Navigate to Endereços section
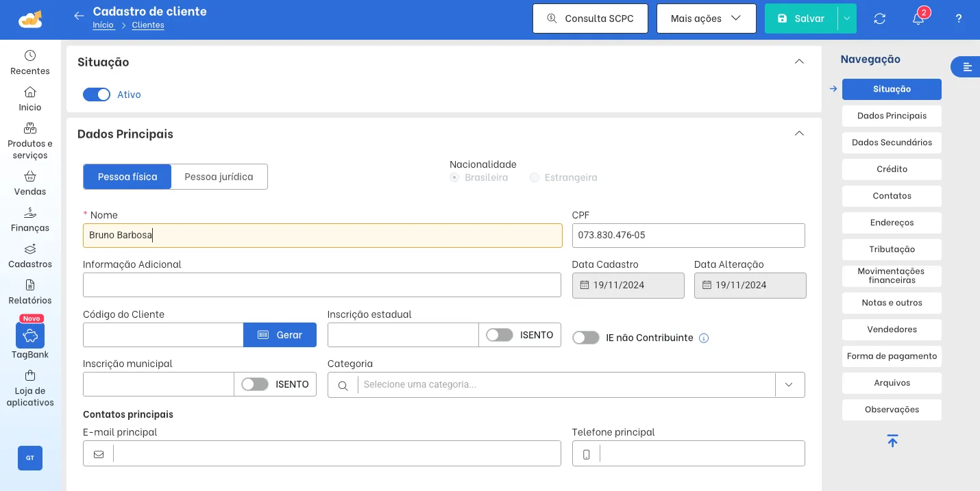 (892, 223)
